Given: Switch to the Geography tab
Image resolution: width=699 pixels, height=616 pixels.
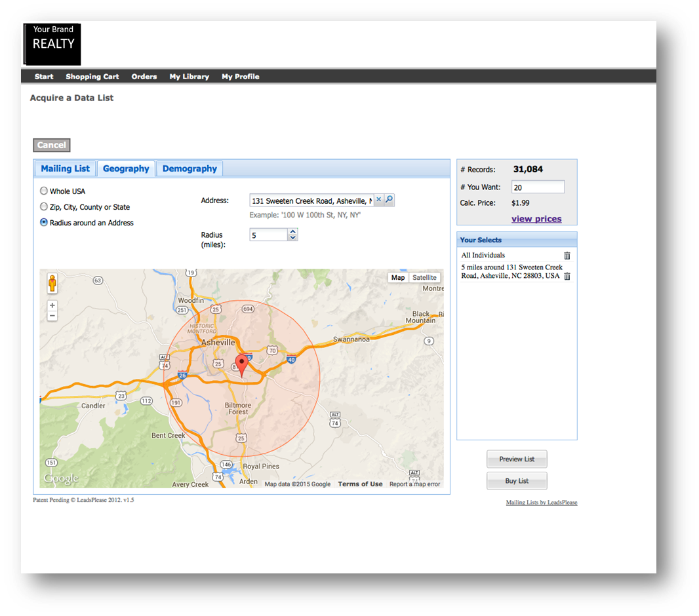Looking at the screenshot, I should [126, 168].
